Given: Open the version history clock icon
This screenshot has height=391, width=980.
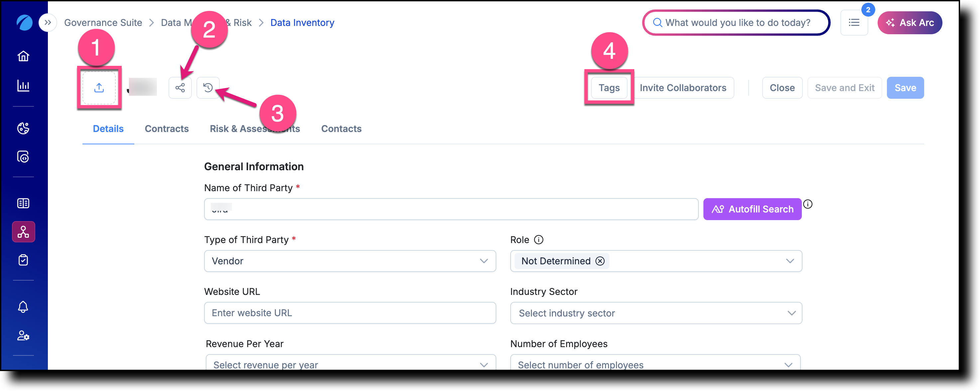Looking at the screenshot, I should click(x=208, y=88).
